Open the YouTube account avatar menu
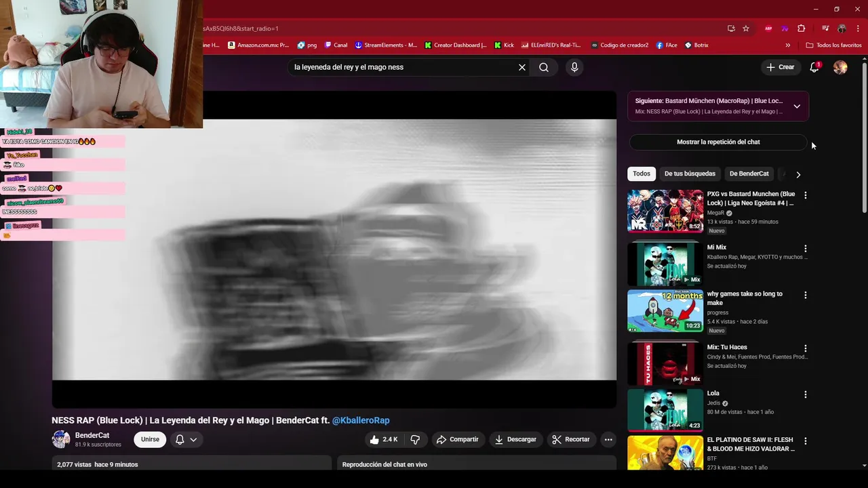The width and height of the screenshot is (868, 488). click(840, 67)
